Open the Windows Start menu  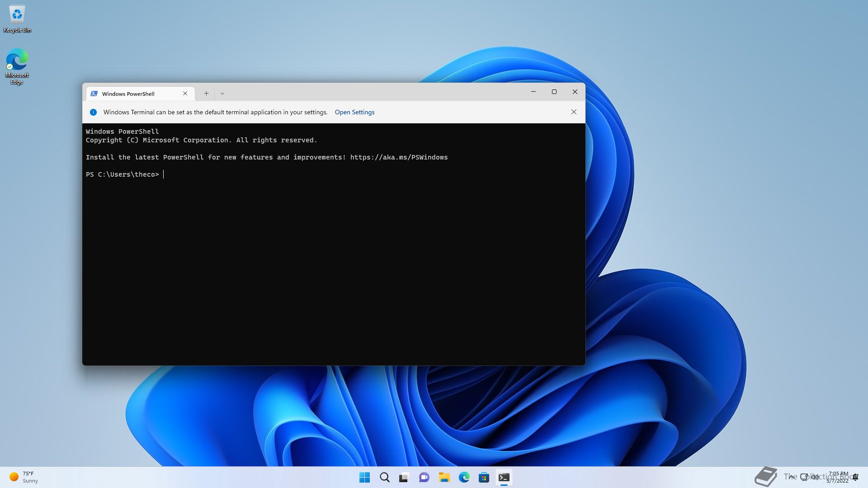pos(364,478)
